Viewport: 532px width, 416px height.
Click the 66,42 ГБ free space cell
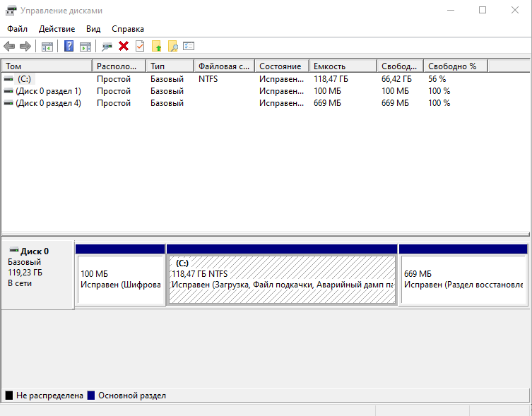396,79
